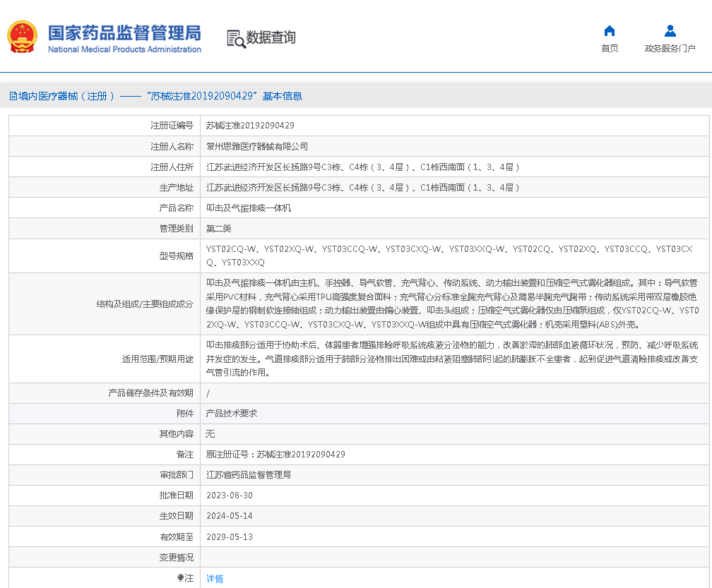Select registrant name 常州思雅医疗器械有限公司
This screenshot has height=588, width=712.
(x=257, y=147)
